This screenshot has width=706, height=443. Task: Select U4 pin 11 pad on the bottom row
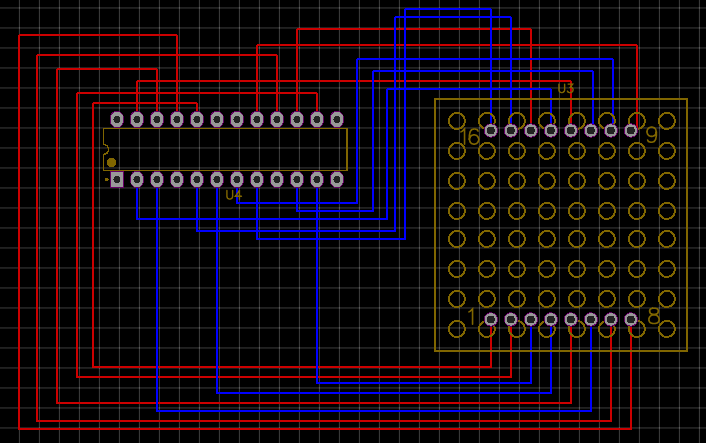pos(317,179)
